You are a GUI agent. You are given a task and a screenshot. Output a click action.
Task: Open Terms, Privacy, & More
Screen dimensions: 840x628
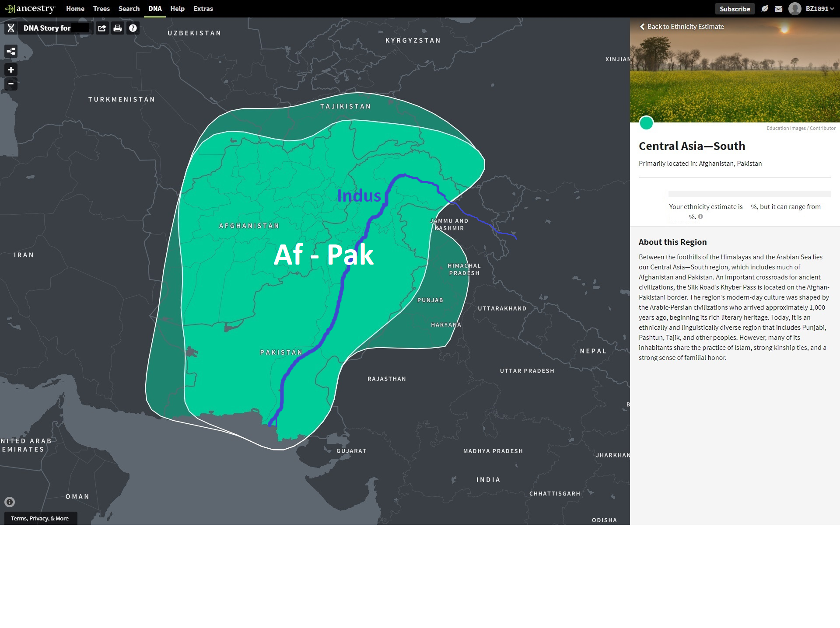[40, 518]
